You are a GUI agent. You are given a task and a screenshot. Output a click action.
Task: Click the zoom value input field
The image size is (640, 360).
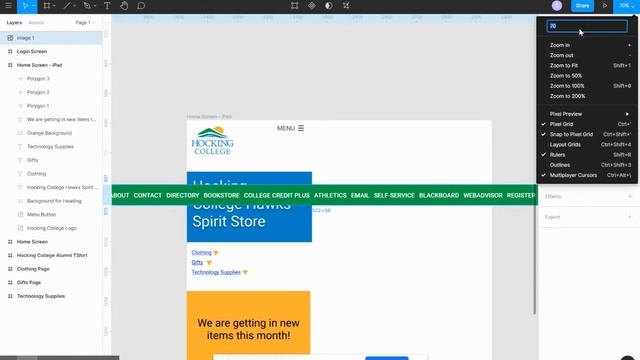pos(587,26)
